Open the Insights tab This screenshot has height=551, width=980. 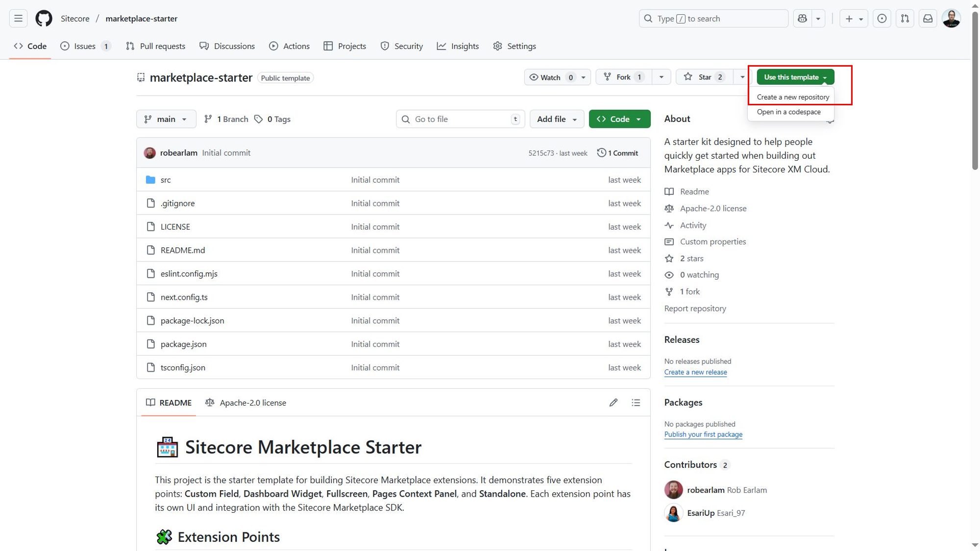coord(458,46)
